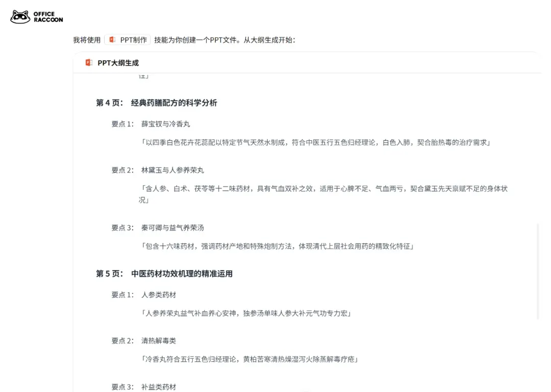The image size is (551, 392).
Task: Click the line beginning 以四季白色花卉花蕊
Action: [x=315, y=142]
